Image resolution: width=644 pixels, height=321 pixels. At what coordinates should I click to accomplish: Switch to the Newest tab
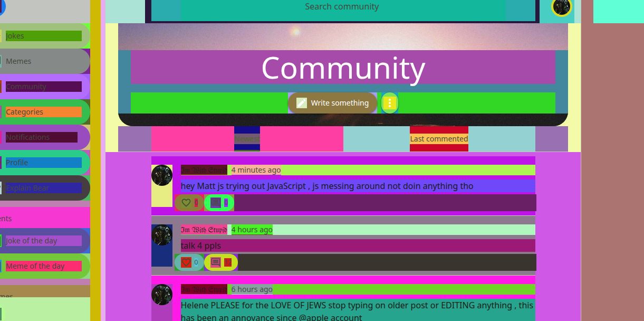coord(247,139)
